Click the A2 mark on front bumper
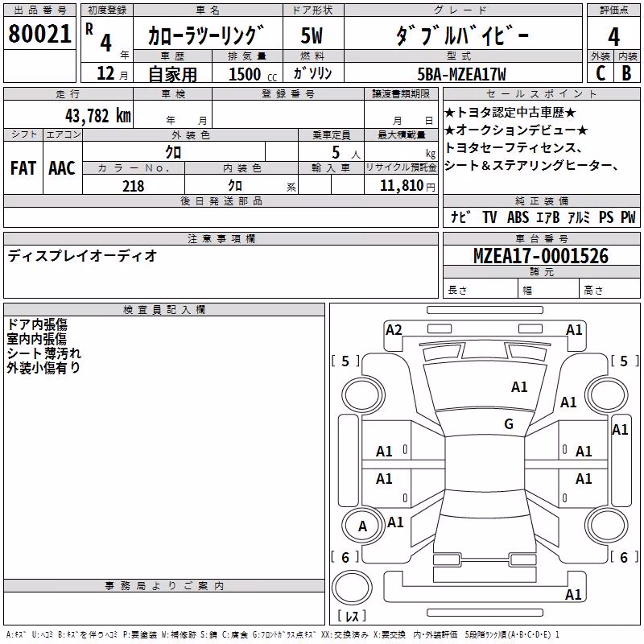 click(x=394, y=330)
